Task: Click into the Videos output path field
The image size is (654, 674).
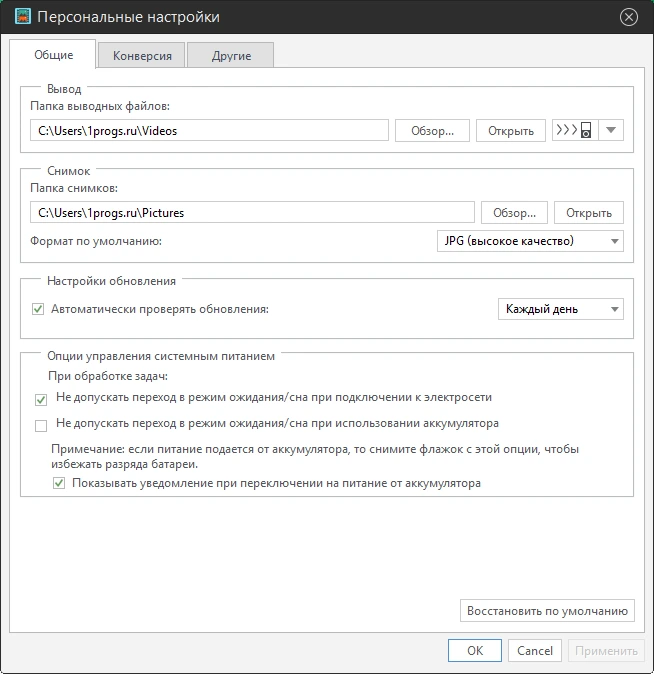Action: tap(209, 131)
